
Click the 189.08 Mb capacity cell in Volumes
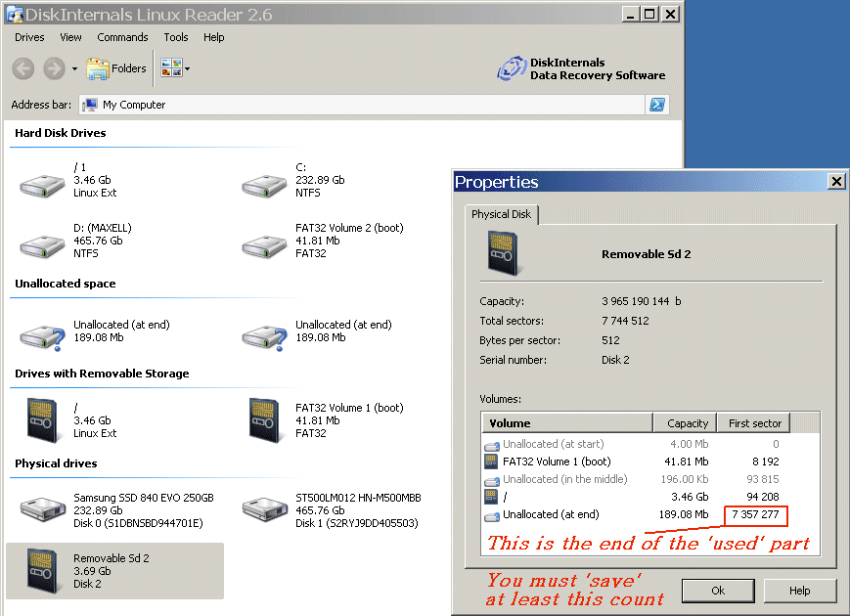point(684,514)
